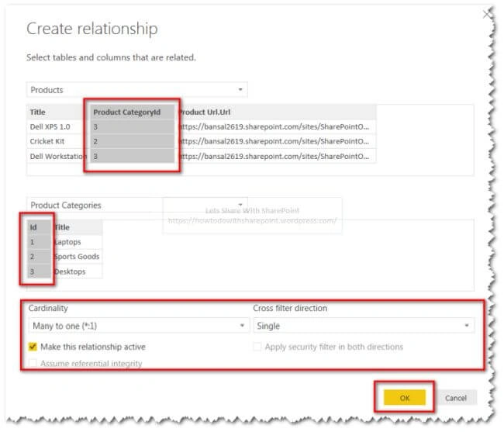504x432 pixels.
Task: Click the Cancel button
Action: pos(455,398)
